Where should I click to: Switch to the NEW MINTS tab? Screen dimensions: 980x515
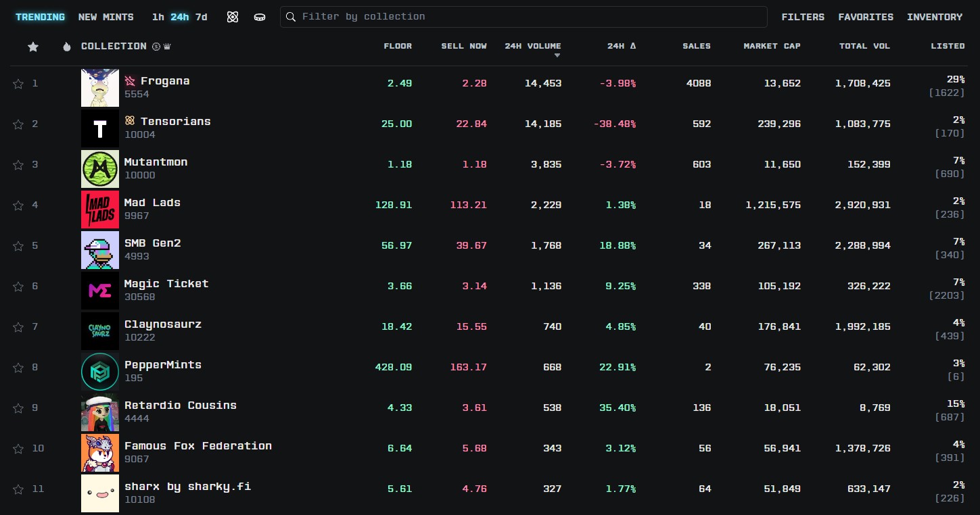tap(106, 17)
